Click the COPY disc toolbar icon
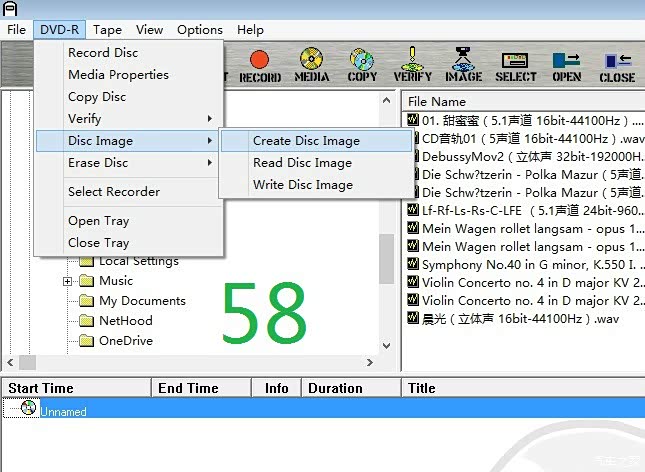The image size is (645, 472). [x=362, y=65]
